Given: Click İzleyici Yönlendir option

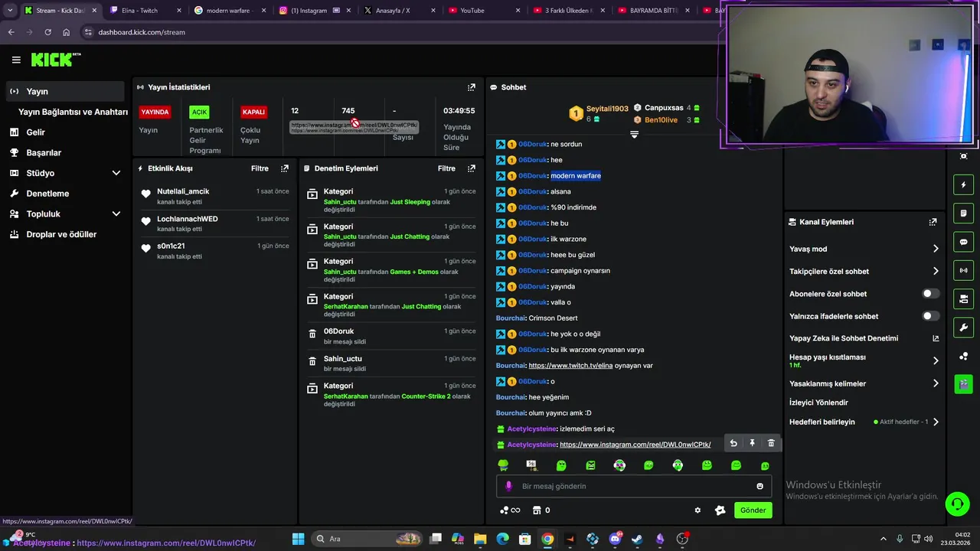Looking at the screenshot, I should 818,403.
